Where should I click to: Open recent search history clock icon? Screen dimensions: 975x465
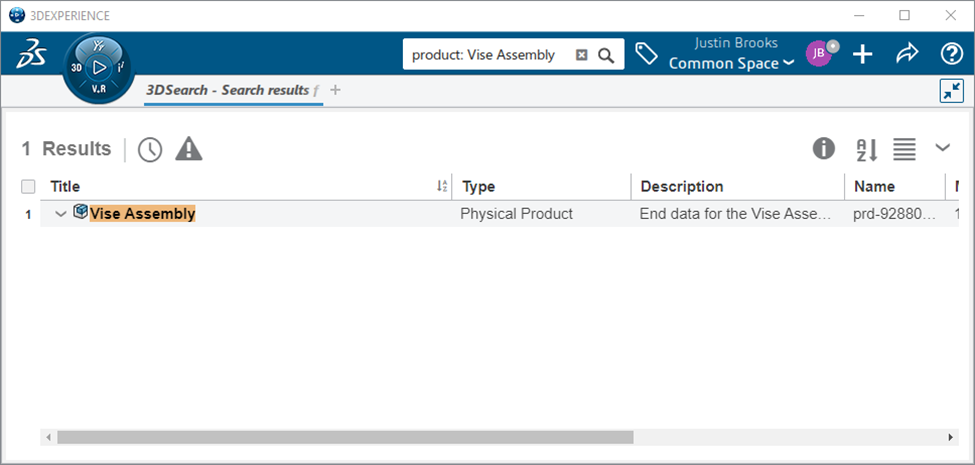pyautogui.click(x=150, y=149)
